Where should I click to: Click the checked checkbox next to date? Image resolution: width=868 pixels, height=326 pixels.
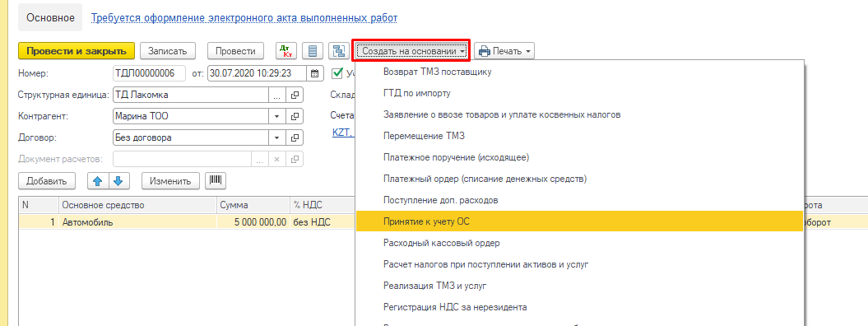[x=337, y=73]
